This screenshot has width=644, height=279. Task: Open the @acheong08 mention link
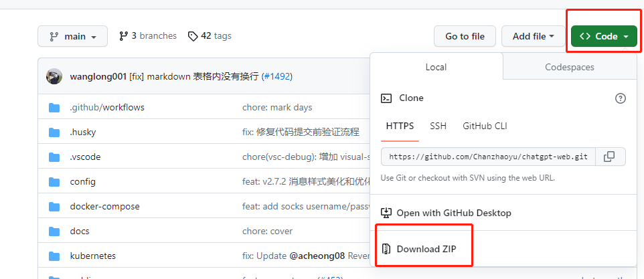point(317,256)
